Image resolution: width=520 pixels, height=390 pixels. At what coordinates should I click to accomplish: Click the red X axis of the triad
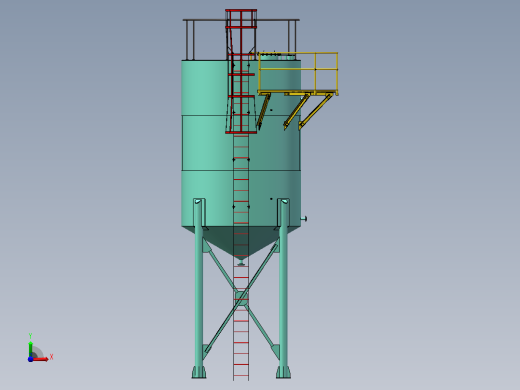coord(41,359)
